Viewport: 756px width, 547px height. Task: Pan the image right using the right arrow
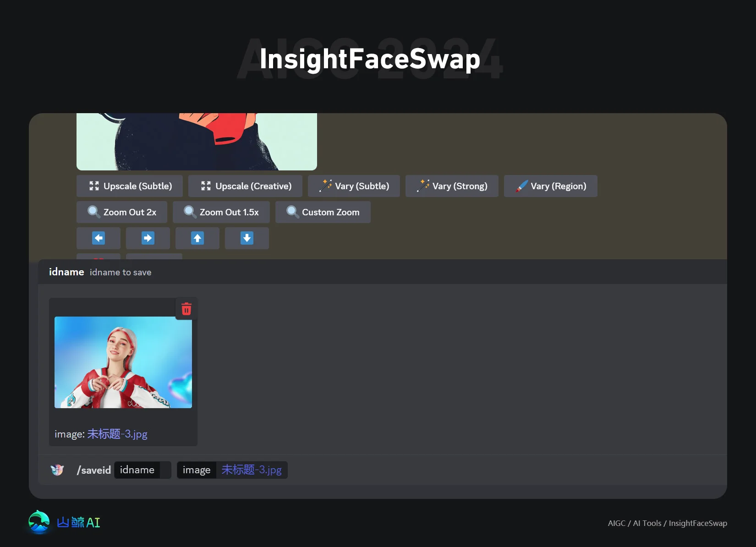(x=148, y=238)
